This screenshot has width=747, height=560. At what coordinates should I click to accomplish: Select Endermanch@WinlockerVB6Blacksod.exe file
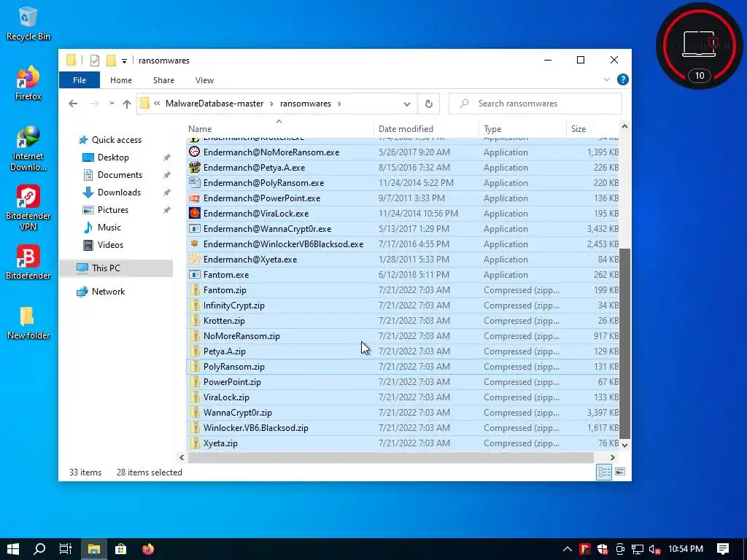pyautogui.click(x=403, y=244)
